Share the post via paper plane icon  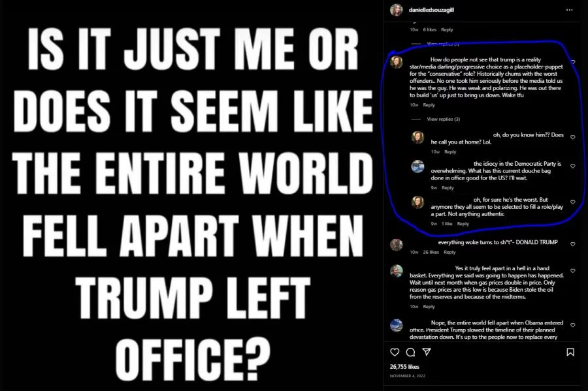coord(426,352)
